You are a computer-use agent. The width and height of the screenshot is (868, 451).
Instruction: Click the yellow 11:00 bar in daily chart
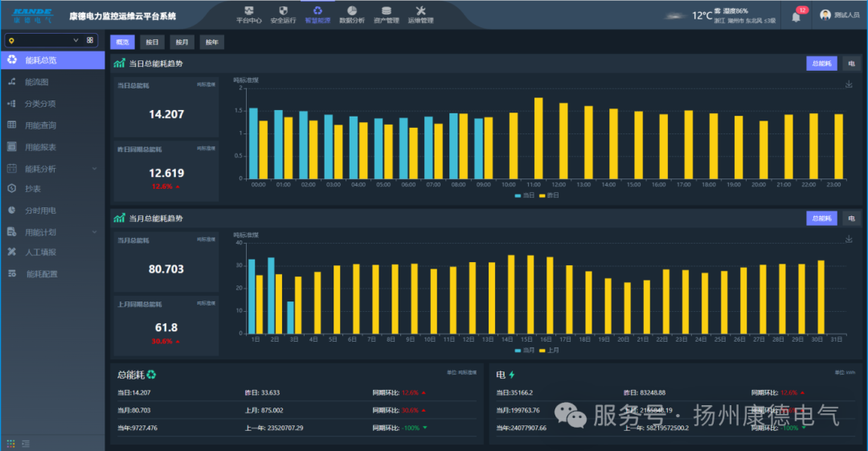pos(538,138)
